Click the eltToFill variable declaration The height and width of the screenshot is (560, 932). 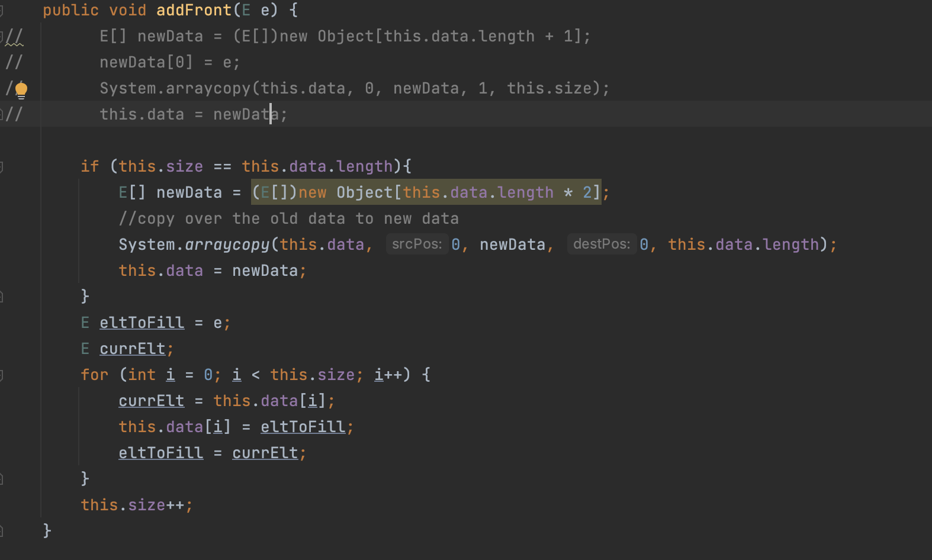pyautogui.click(x=142, y=323)
